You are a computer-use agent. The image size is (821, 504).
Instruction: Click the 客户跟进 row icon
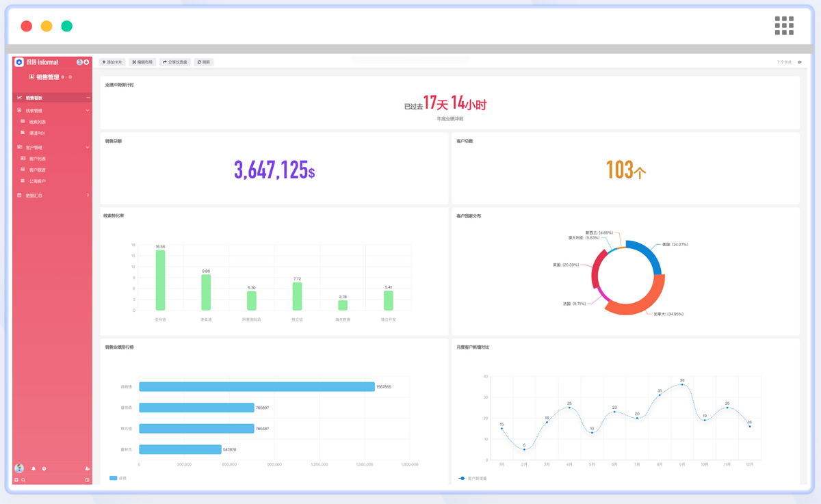pyautogui.click(x=23, y=170)
